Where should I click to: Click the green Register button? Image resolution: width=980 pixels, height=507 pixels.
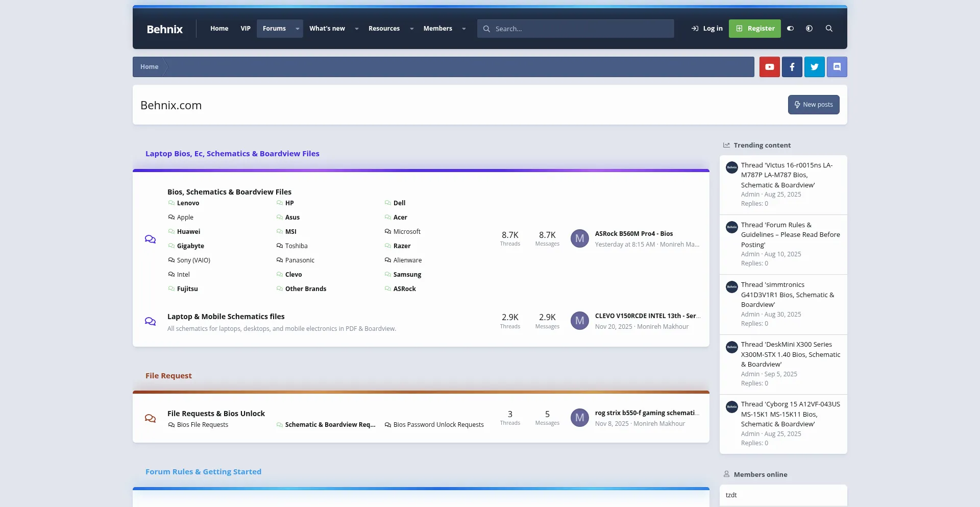pos(754,29)
